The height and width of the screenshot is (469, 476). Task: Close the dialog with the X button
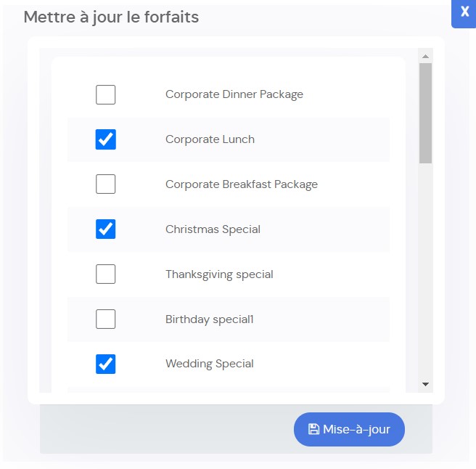tap(464, 13)
